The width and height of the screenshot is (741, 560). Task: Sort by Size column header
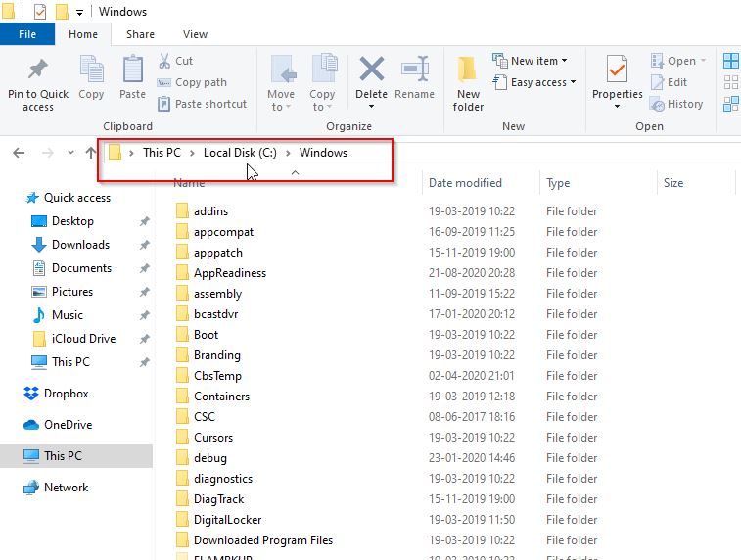pos(672,183)
